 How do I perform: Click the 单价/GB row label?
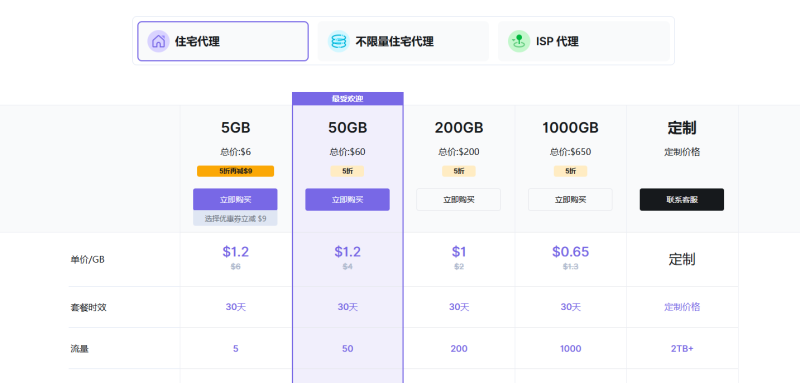(87, 260)
